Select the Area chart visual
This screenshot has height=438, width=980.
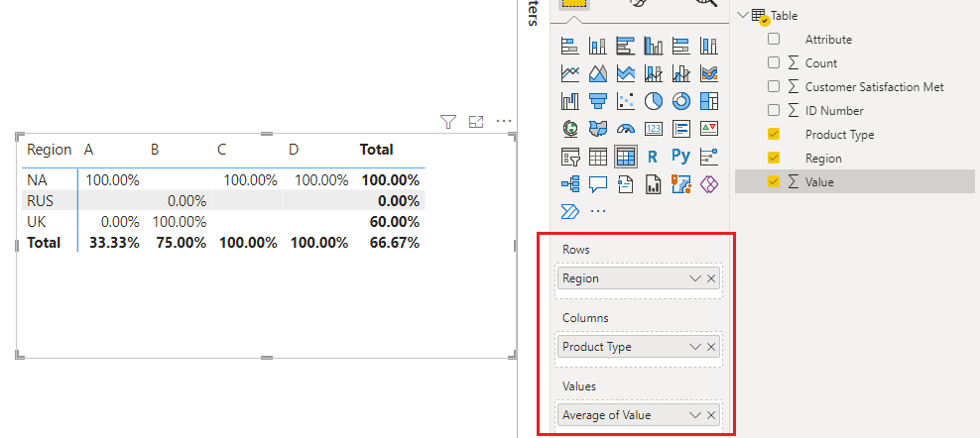point(598,73)
